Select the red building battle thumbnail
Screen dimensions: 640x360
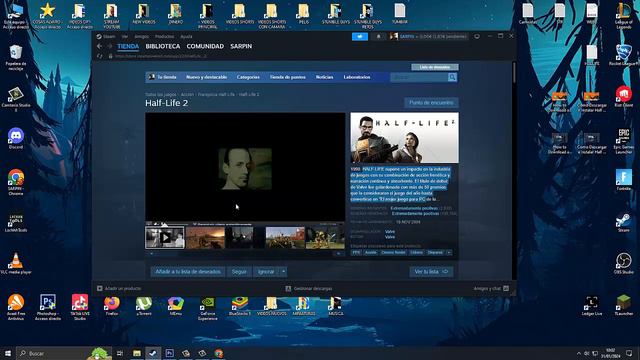285,238
